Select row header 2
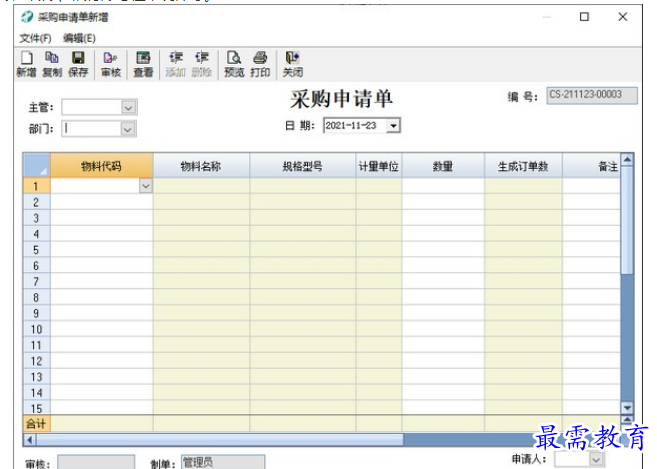The height and width of the screenshot is (469, 657). coord(36,202)
